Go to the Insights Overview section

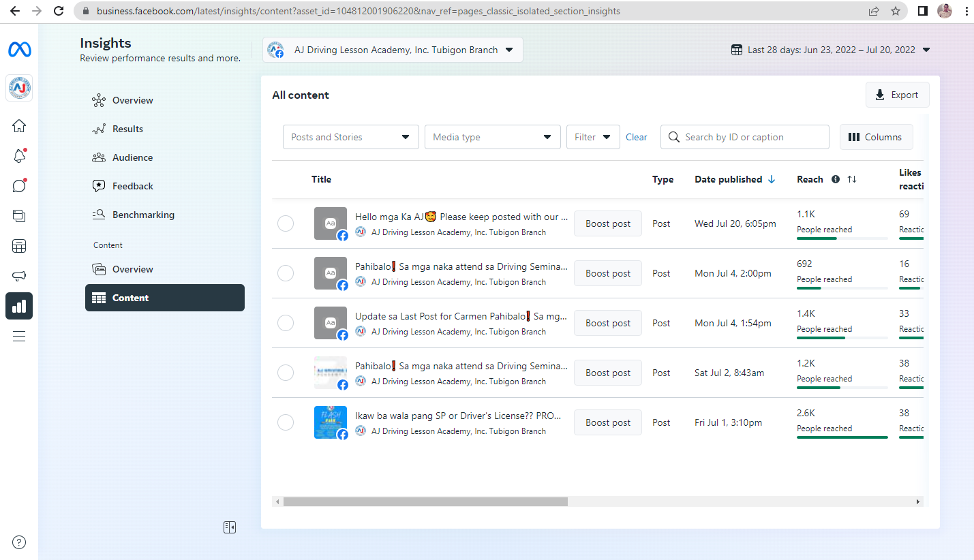[164, 100]
